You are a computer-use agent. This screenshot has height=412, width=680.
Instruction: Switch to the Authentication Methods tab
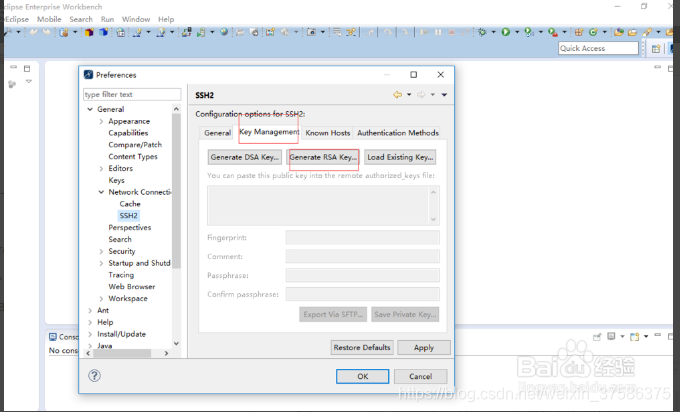point(398,133)
